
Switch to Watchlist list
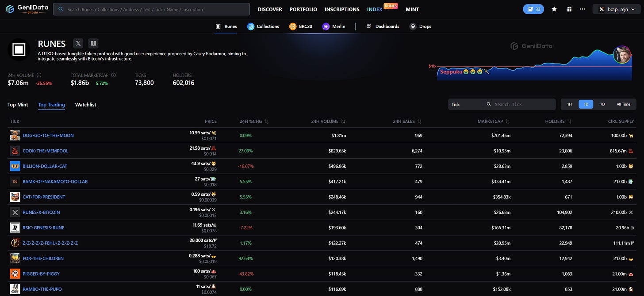pos(86,105)
